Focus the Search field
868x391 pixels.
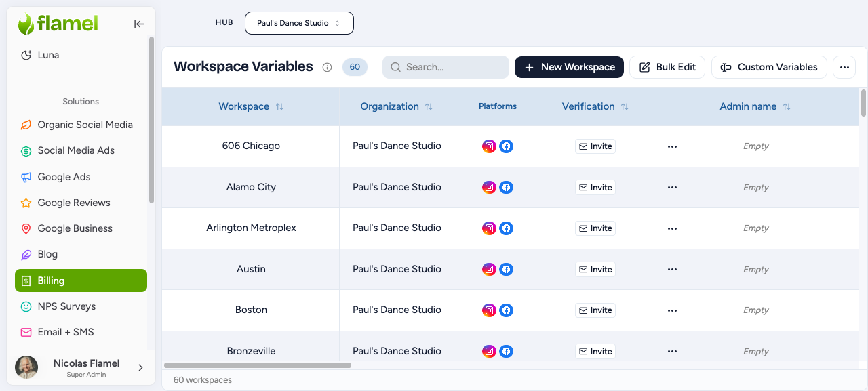[x=446, y=67]
